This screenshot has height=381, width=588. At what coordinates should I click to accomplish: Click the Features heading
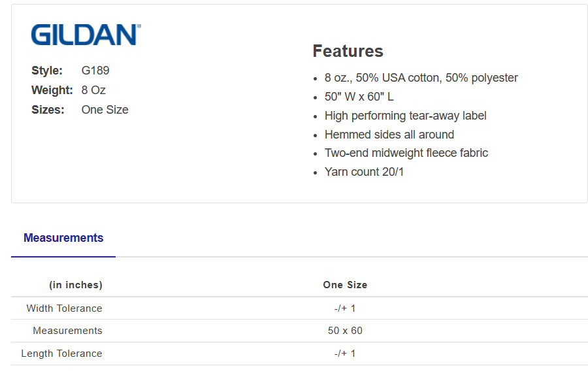[x=348, y=51]
